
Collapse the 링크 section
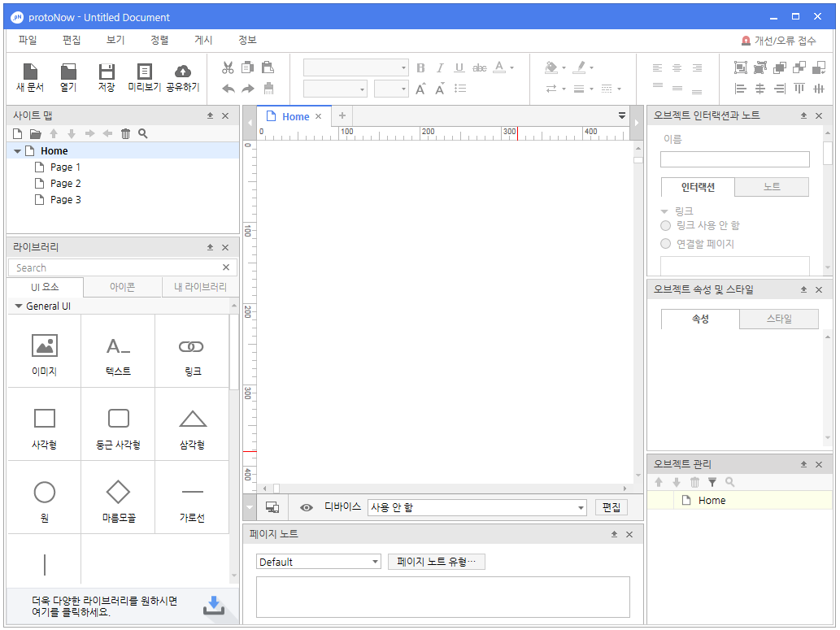click(x=664, y=211)
